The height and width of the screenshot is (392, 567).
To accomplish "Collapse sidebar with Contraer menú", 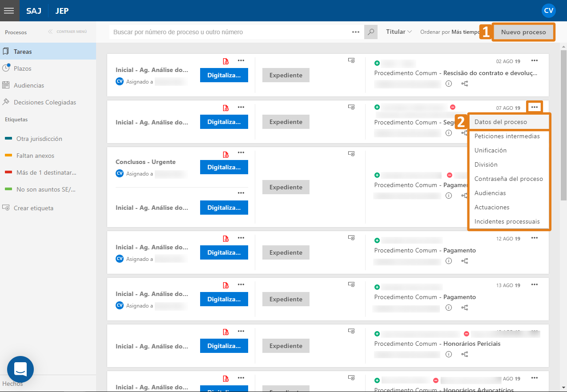I will pyautogui.click(x=68, y=32).
